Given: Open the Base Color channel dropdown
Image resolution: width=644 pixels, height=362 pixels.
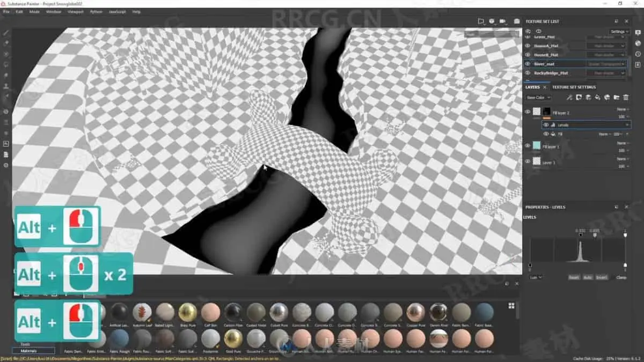Looking at the screenshot, I should click(538, 98).
